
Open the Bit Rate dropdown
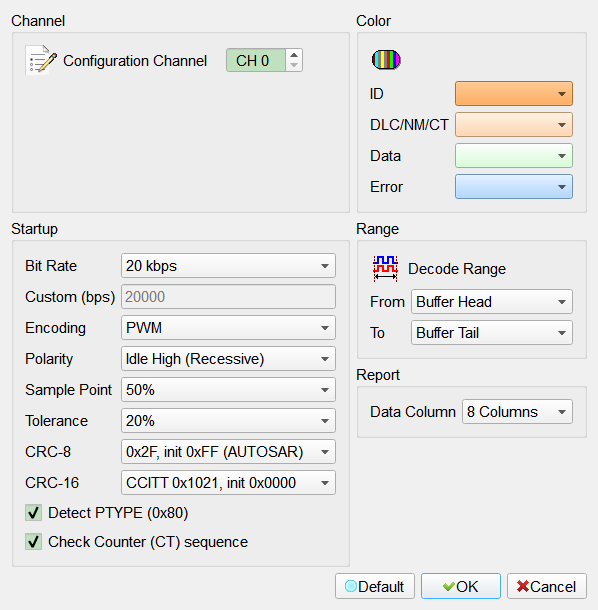(228, 266)
